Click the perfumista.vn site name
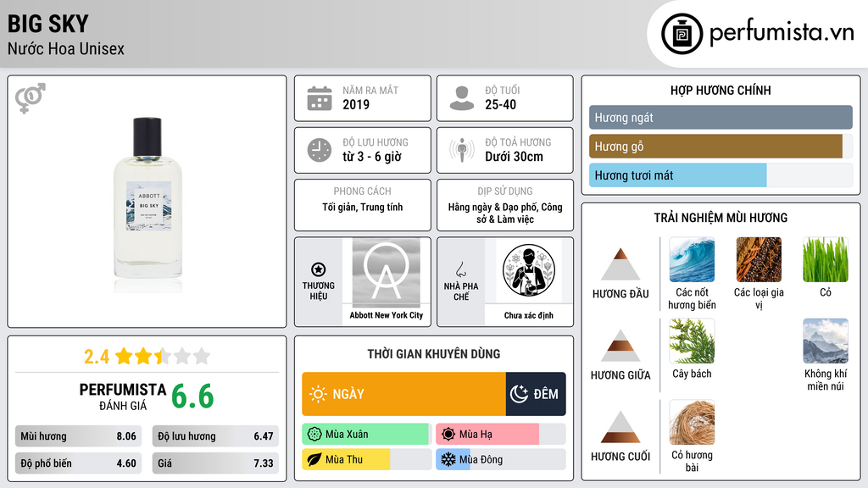The height and width of the screenshot is (488, 868). (782, 33)
